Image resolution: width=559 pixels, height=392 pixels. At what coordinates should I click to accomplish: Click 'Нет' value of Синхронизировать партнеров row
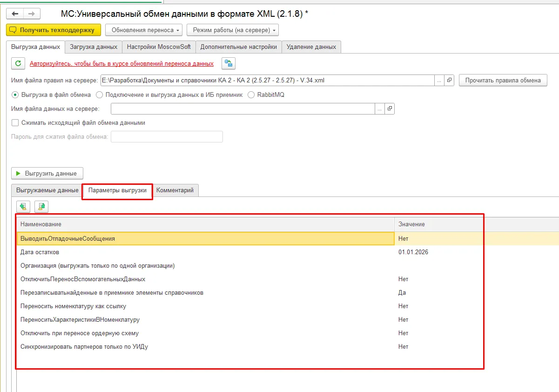(x=403, y=346)
